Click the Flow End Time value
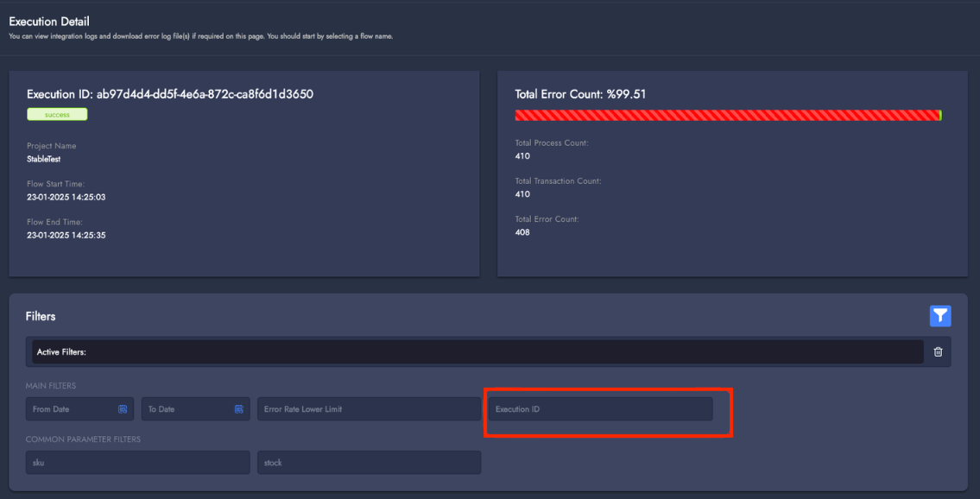Screen dimensions: 980x499 (66, 235)
